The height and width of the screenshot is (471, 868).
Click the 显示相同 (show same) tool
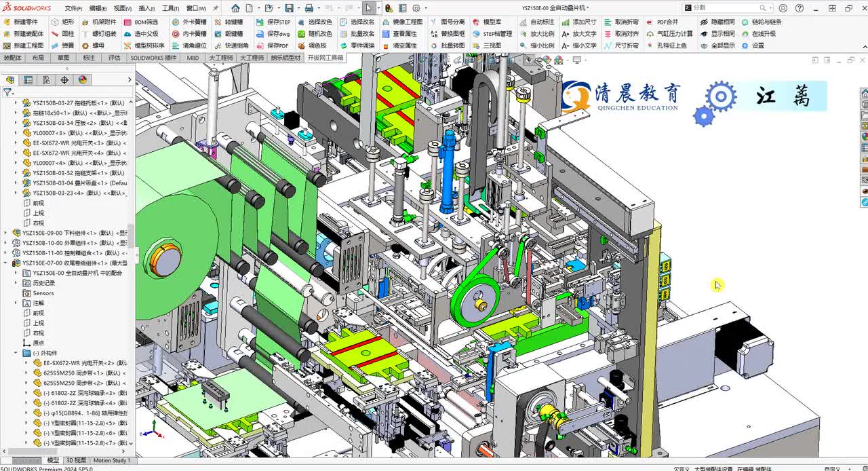[x=717, y=33]
